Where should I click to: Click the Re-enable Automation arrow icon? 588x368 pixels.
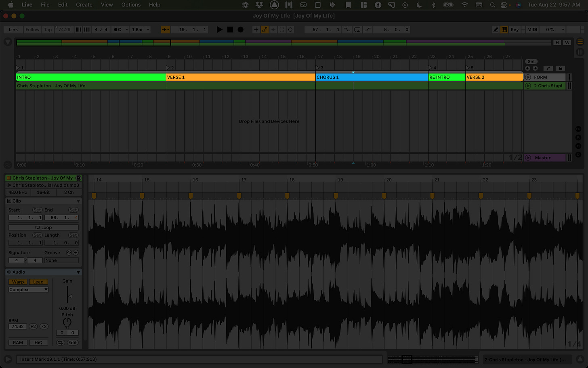[273, 30]
